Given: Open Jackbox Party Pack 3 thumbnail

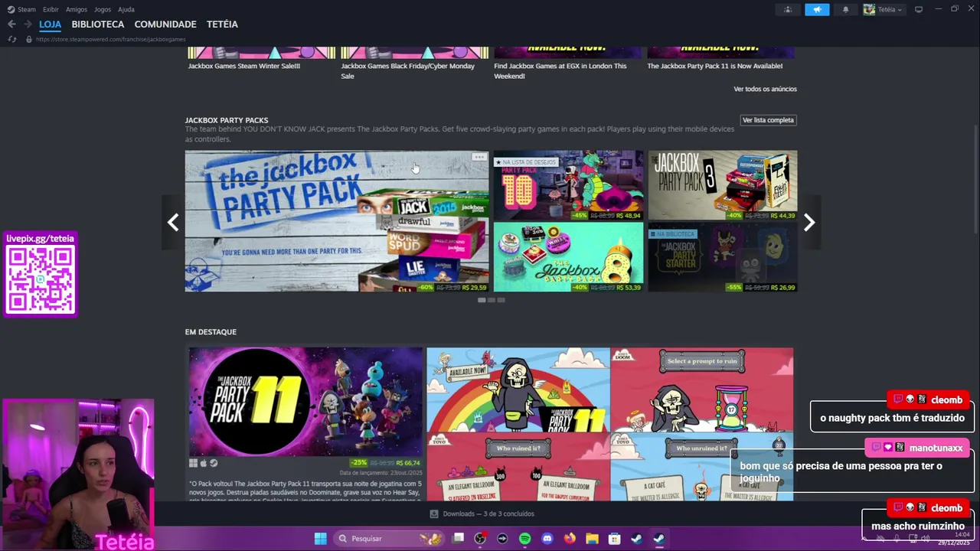Looking at the screenshot, I should [723, 185].
